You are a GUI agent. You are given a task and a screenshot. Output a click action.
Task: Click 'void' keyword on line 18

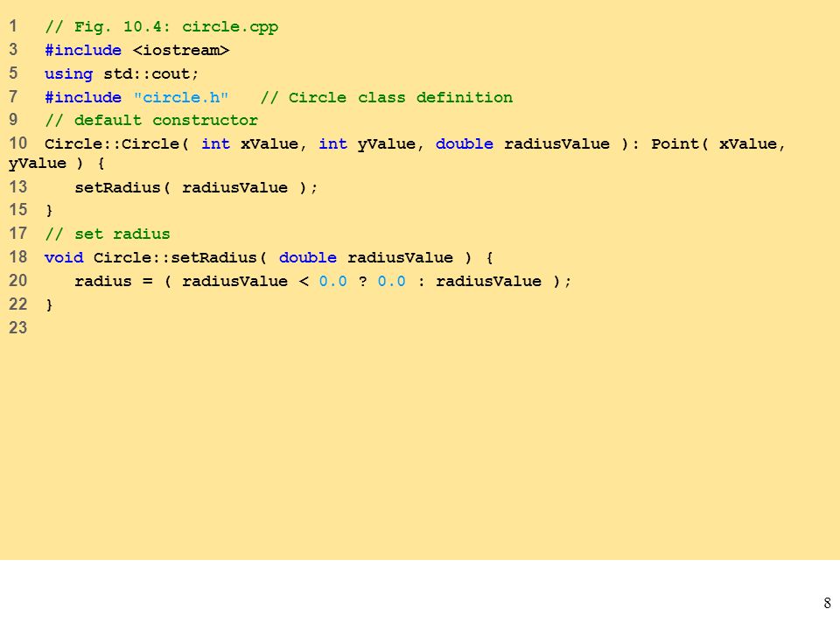(x=64, y=257)
